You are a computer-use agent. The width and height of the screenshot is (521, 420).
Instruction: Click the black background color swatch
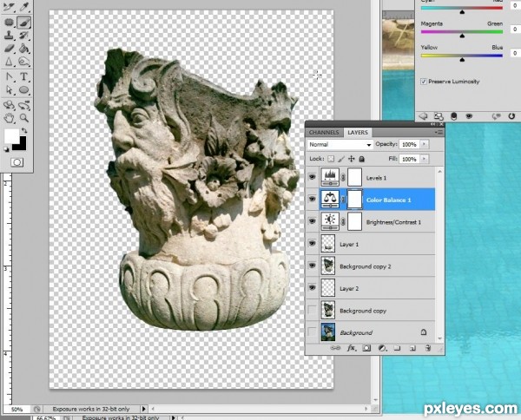(x=21, y=145)
